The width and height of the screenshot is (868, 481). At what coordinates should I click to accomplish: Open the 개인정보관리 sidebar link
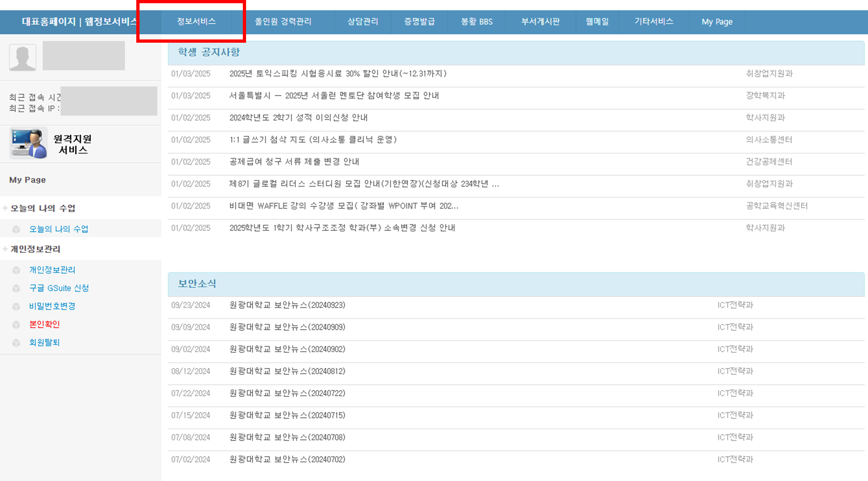click(x=52, y=270)
